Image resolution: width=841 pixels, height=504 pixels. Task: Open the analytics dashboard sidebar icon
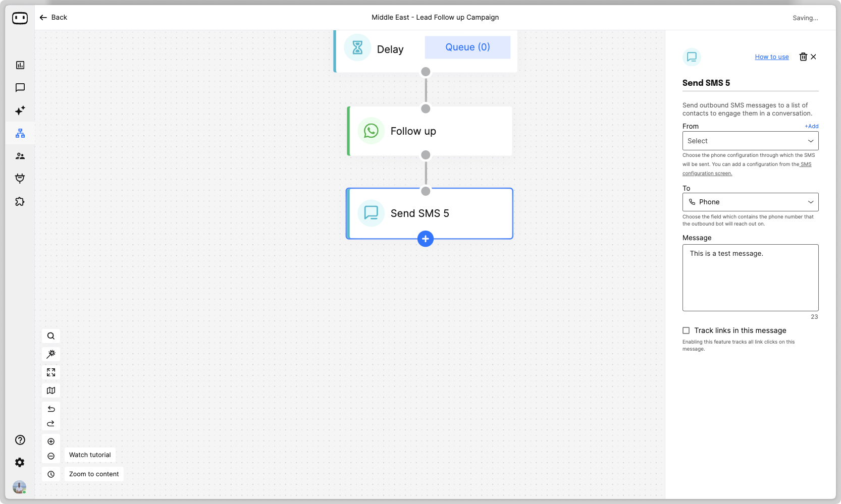20,65
